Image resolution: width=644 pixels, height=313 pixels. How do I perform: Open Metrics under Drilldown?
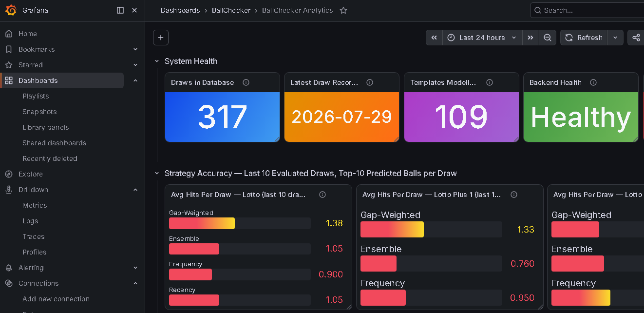pyautogui.click(x=35, y=205)
